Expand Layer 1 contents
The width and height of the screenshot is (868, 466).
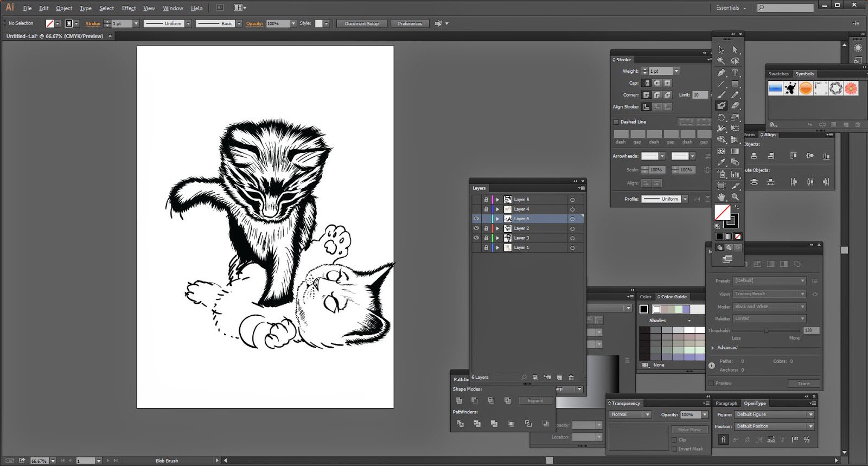tap(497, 247)
